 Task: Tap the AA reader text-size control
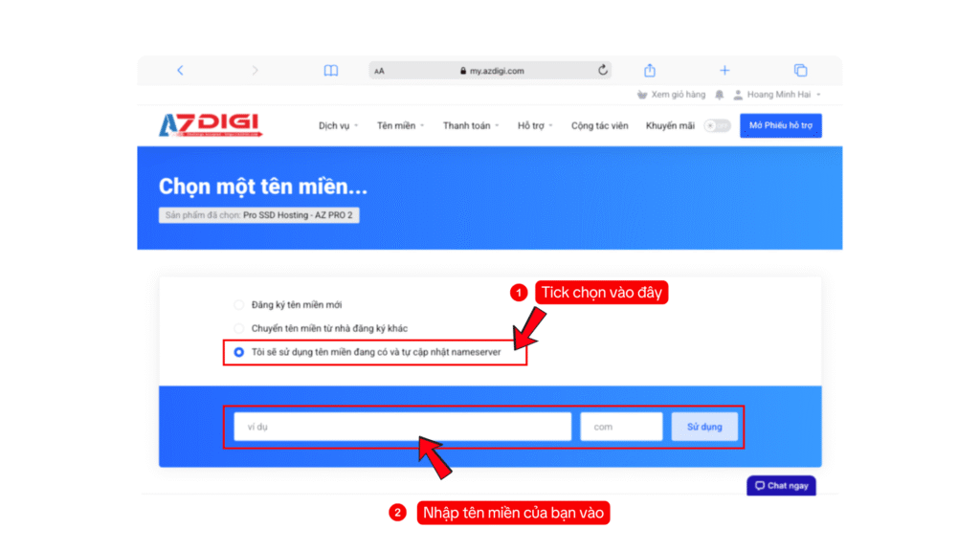pyautogui.click(x=379, y=71)
